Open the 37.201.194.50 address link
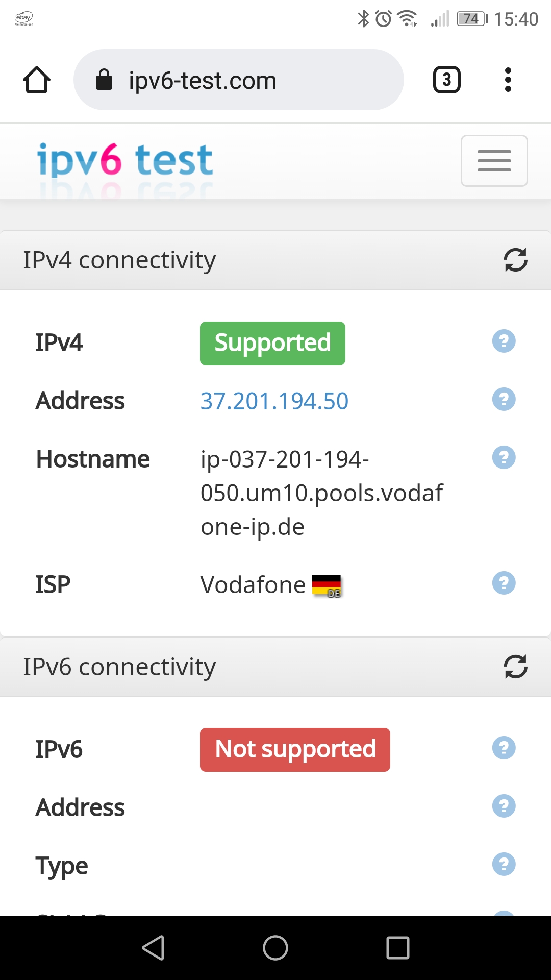This screenshot has width=551, height=980. (x=274, y=401)
